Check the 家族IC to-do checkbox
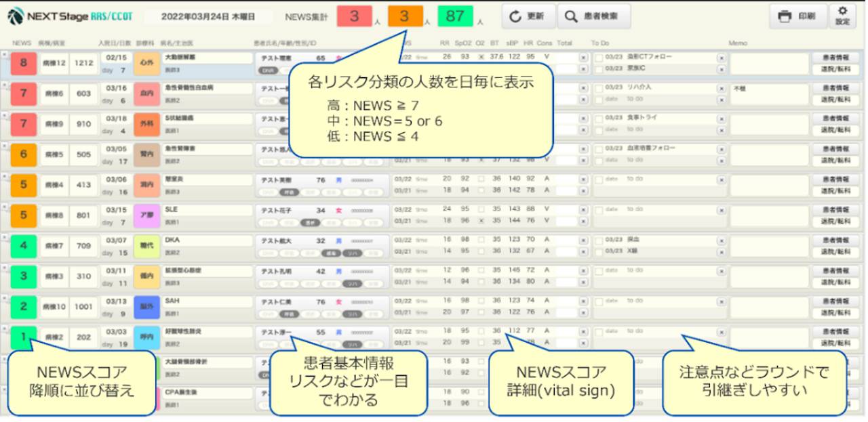The height and width of the screenshot is (422, 868). [x=598, y=68]
